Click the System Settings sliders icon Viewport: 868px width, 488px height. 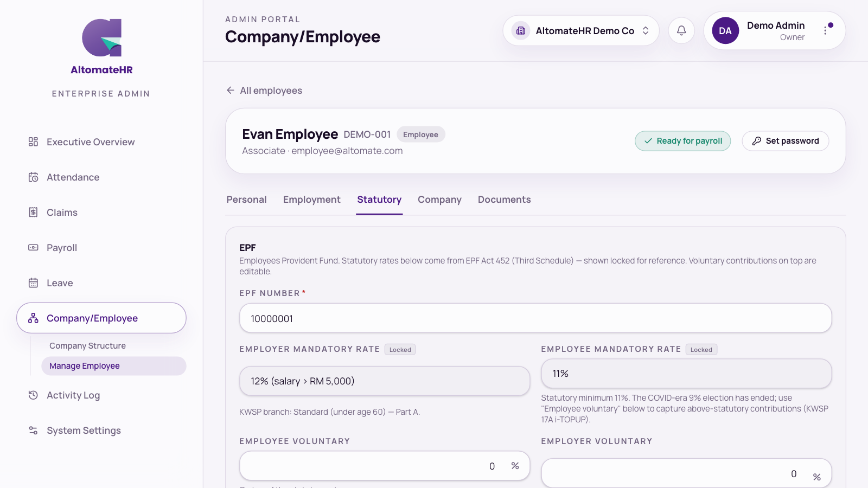pos(33,431)
